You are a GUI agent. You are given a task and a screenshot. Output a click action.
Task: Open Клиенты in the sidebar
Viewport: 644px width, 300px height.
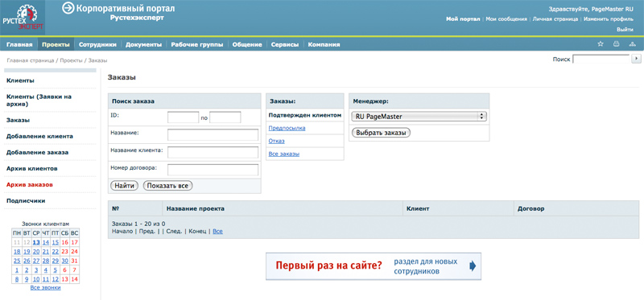pos(20,80)
